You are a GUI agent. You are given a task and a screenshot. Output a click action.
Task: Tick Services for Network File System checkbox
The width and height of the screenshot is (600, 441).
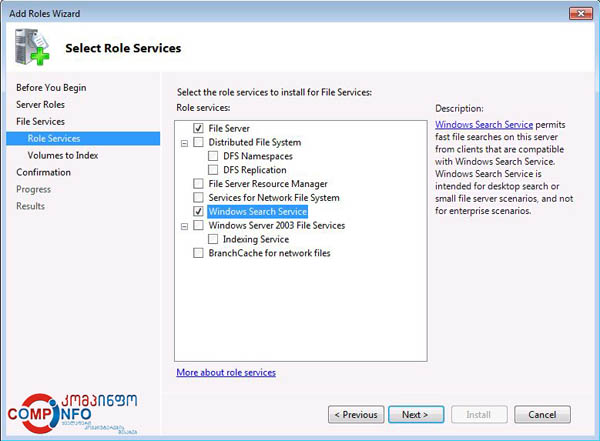(x=198, y=198)
